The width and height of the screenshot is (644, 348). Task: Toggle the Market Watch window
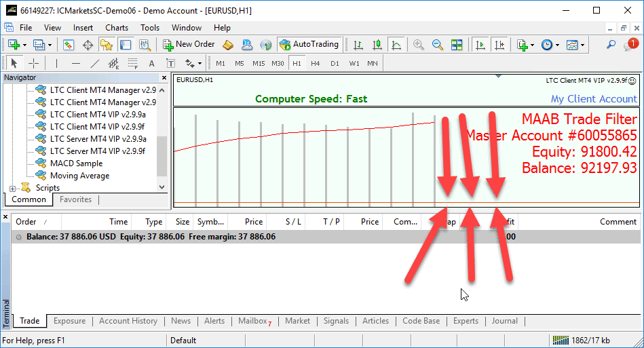tap(68, 45)
